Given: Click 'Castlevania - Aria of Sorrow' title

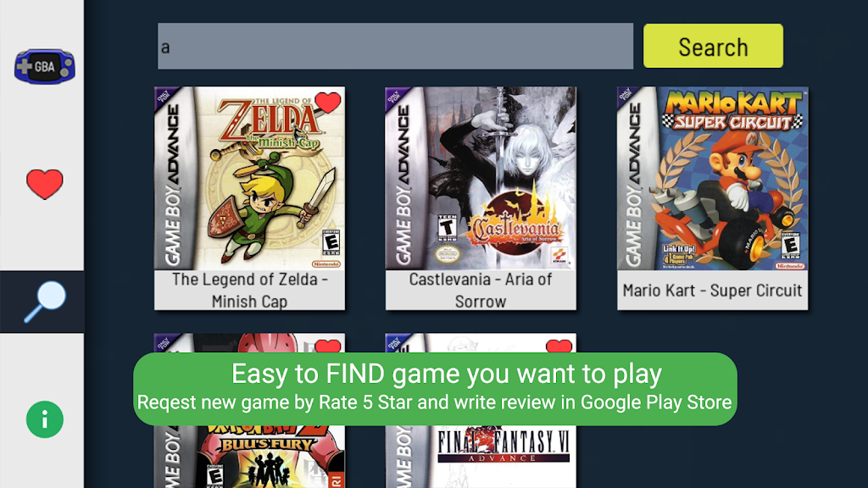Looking at the screenshot, I should click(x=481, y=290).
